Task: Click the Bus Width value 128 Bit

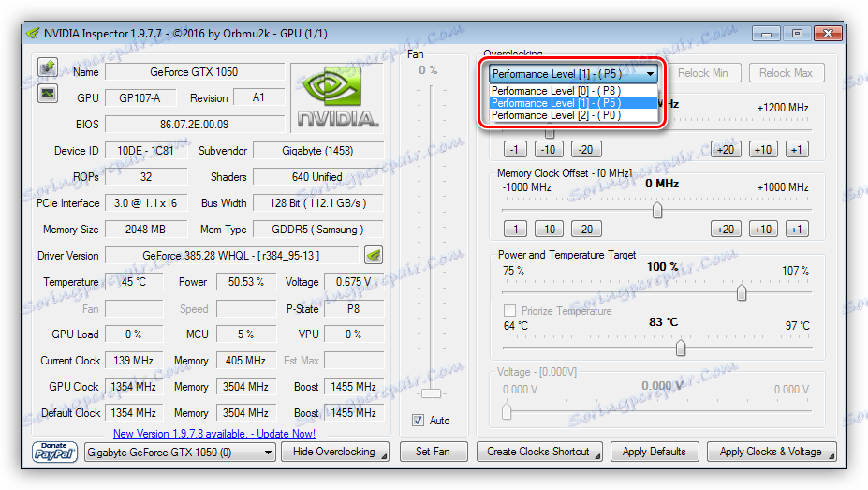Action: click(317, 203)
